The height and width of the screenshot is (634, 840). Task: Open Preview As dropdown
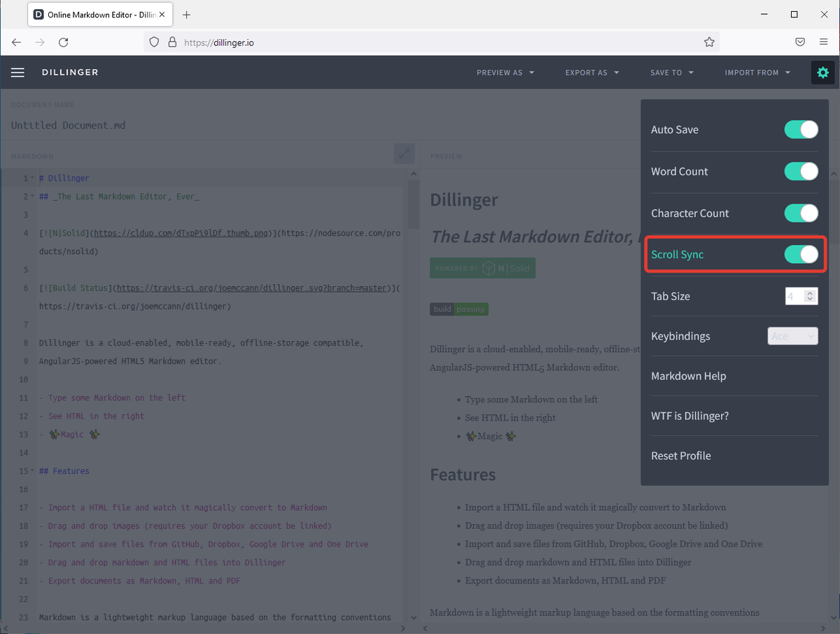click(505, 73)
